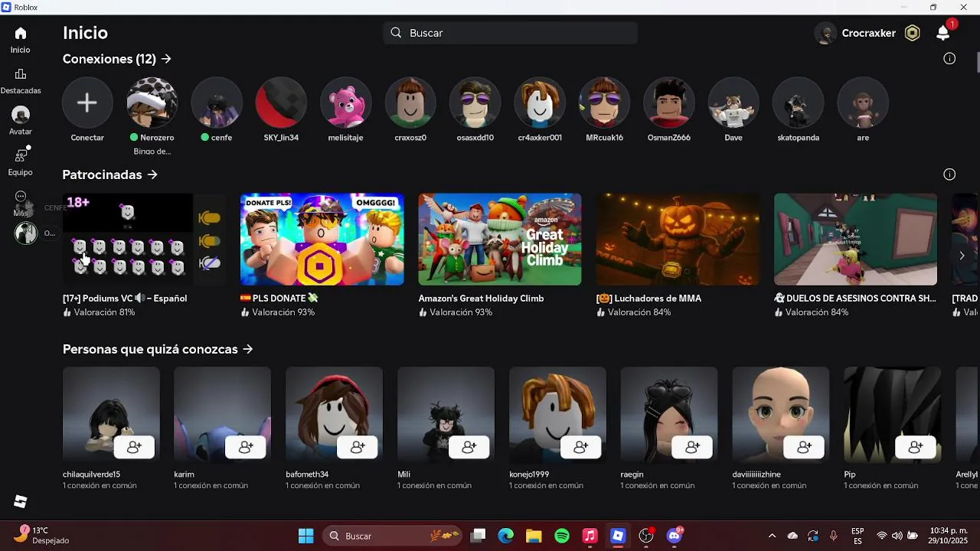980x551 pixels.
Task: Open the Más three-dots sidebar menu
Action: click(x=21, y=197)
